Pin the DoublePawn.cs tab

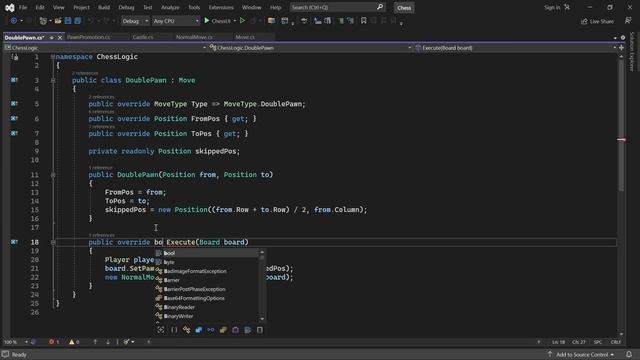pos(52,38)
